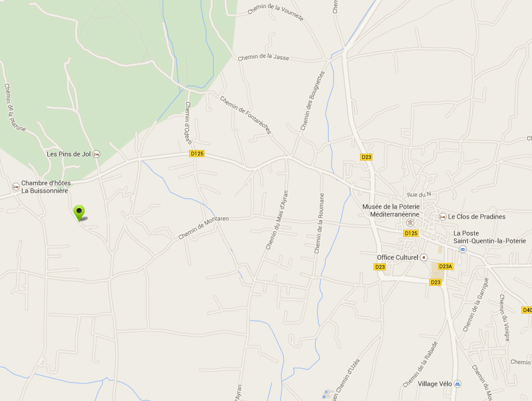Click the D125 road badge near Chemin d'Odesti
The image size is (532, 401).
197,154
